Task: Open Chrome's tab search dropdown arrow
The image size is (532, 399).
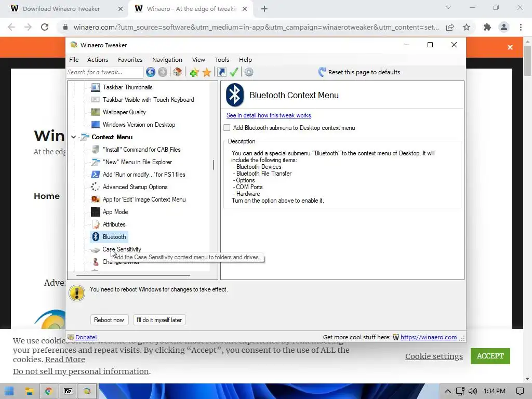Action: click(448, 7)
